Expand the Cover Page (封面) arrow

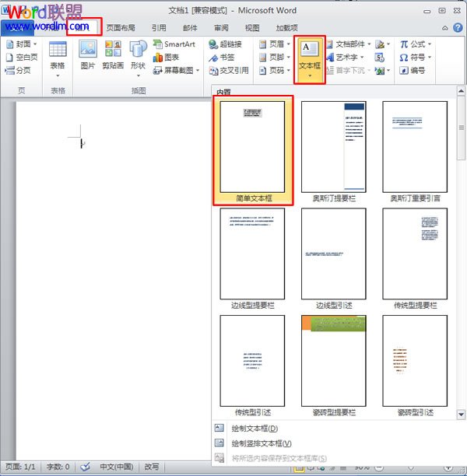tap(35, 44)
